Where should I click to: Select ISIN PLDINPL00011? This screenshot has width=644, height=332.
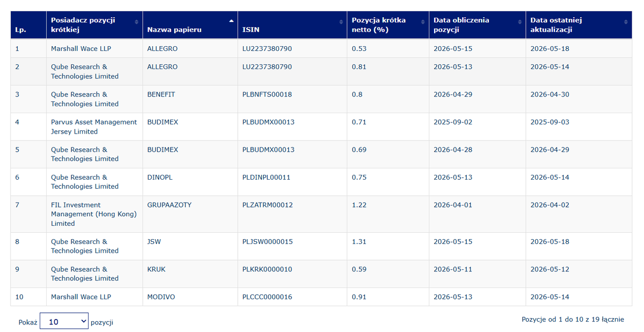(266, 177)
